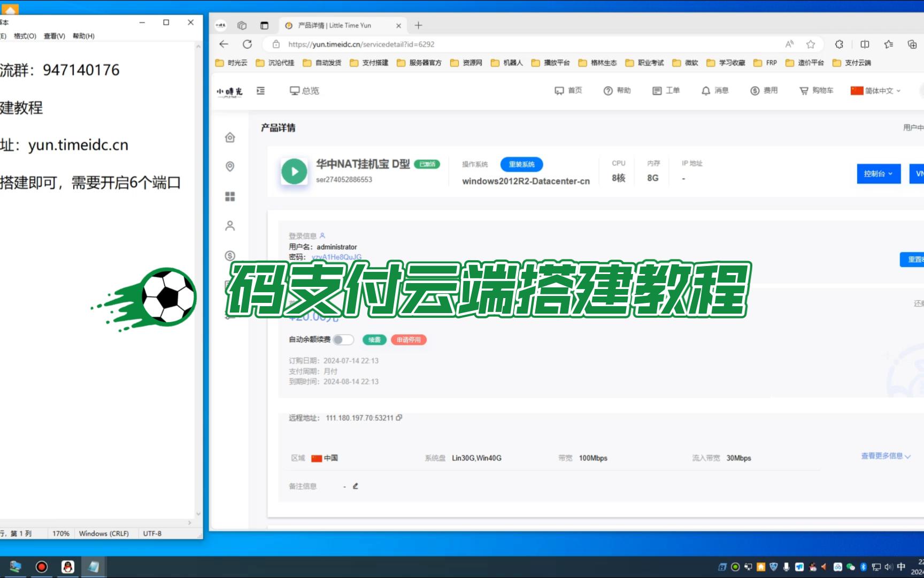924x578 pixels.
Task: Click the password link yzvA1He8QuJG
Action: tap(336, 257)
